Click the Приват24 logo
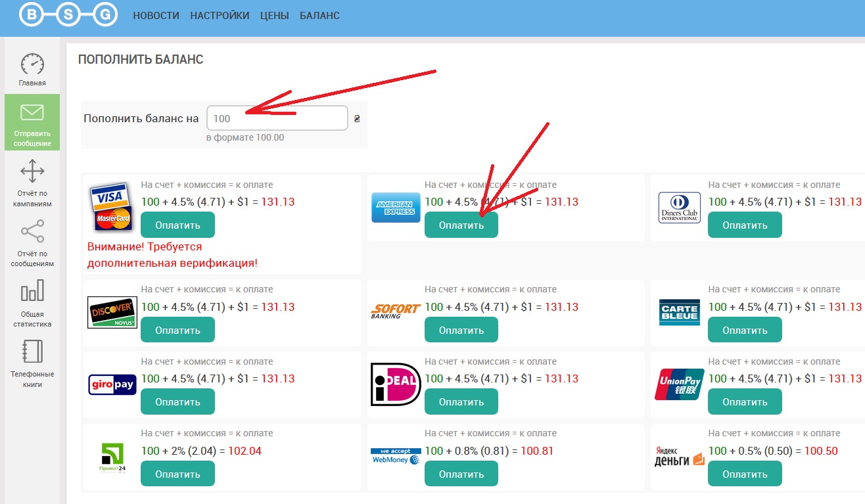The width and height of the screenshot is (865, 504). click(112, 457)
